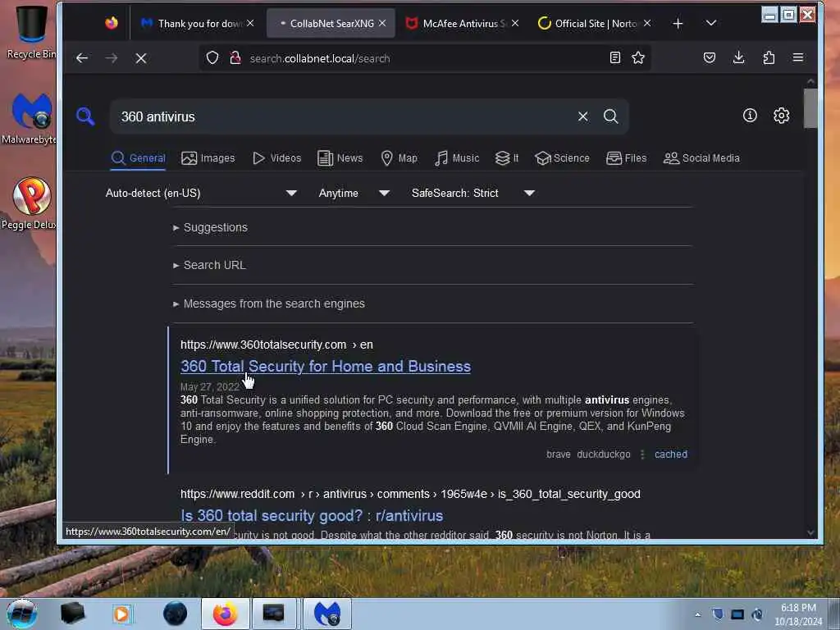
Task: Switch to the Files category
Action: pos(626,158)
